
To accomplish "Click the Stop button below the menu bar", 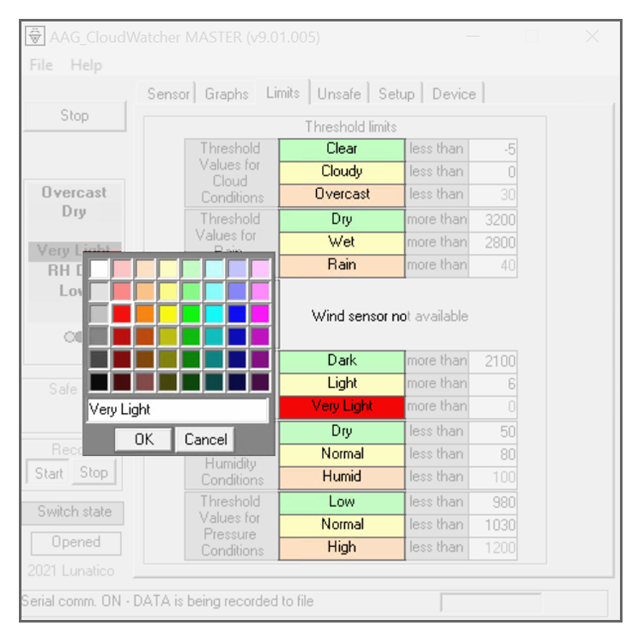I will [75, 116].
